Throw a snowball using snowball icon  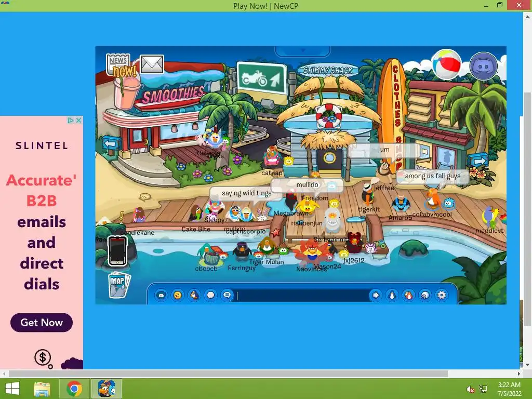[x=210, y=295]
